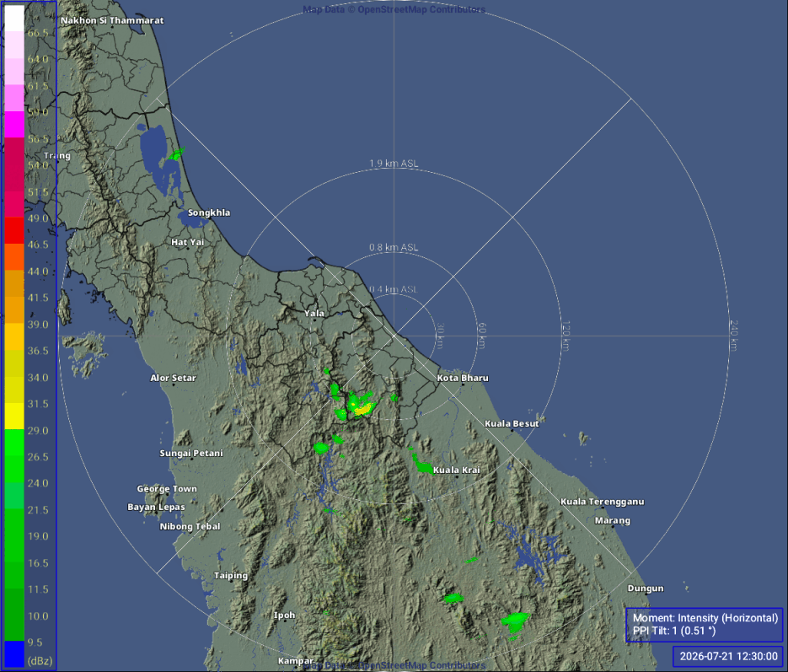Click the Nibong Tebal label
788x672 pixels.
pyautogui.click(x=190, y=526)
